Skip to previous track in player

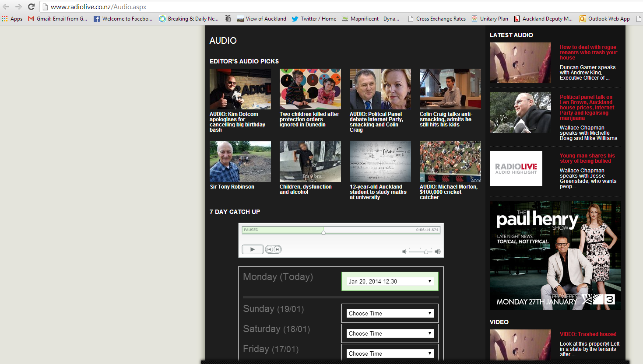tap(270, 249)
